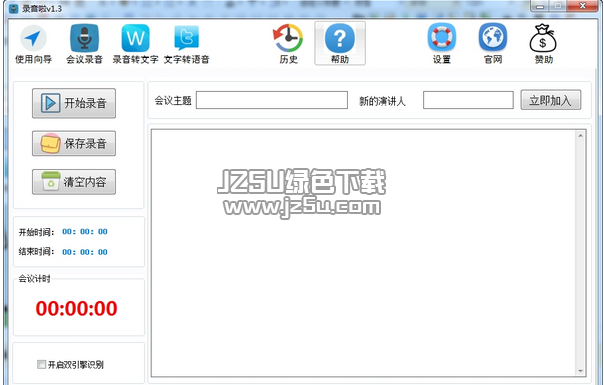Click the transcript scrollbar up arrow
Image resolution: width=604 pixels, height=385 pixels.
click(x=581, y=135)
